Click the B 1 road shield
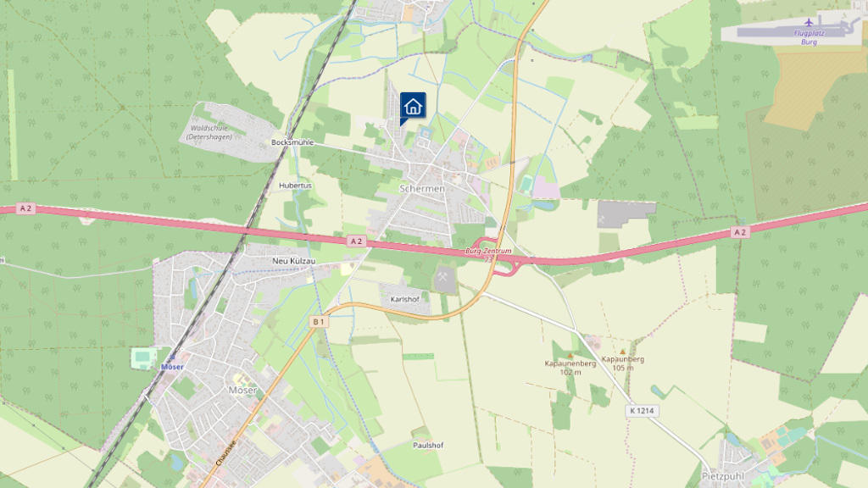Image resolution: width=868 pixels, height=488 pixels. pyautogui.click(x=319, y=321)
